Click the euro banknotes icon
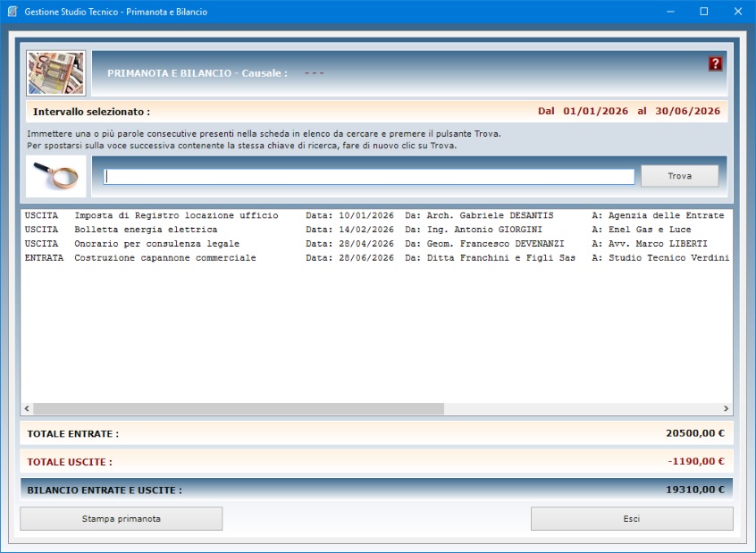Viewport: 756px width, 553px height. [x=55, y=73]
